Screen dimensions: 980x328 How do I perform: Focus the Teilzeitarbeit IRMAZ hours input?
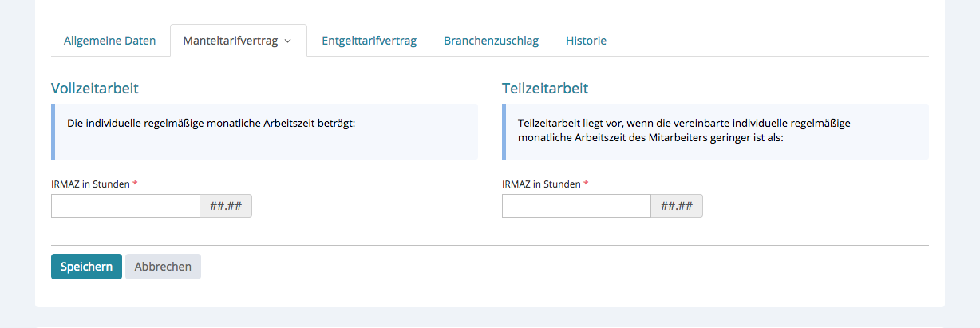click(x=576, y=206)
